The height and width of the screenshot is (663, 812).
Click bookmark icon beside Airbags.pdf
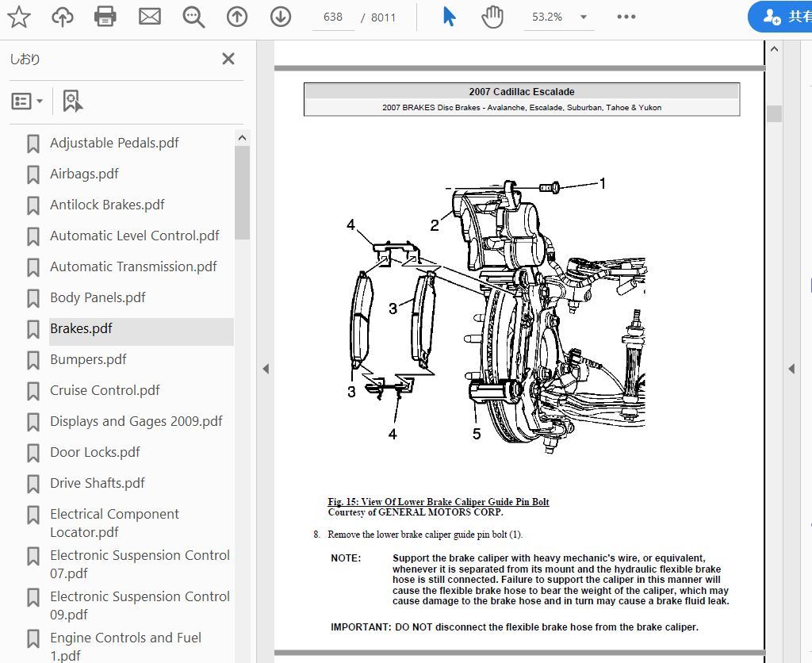[x=33, y=174]
